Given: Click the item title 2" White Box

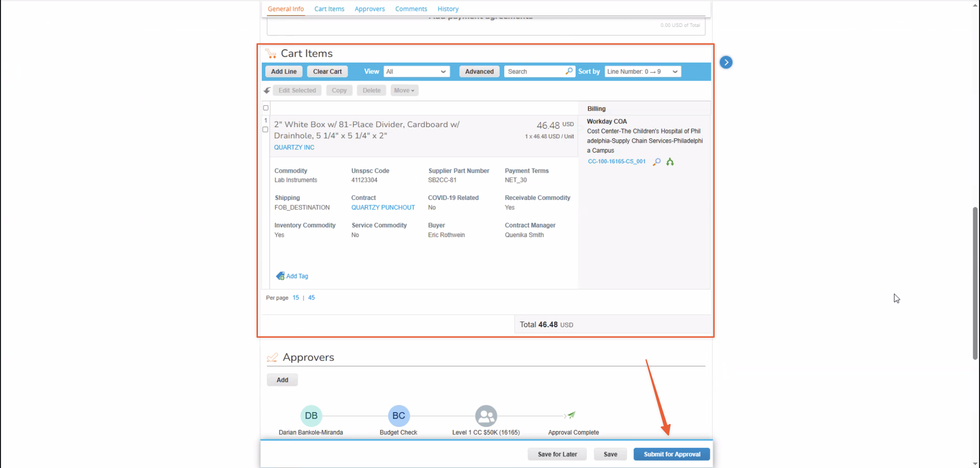Looking at the screenshot, I should (367, 130).
